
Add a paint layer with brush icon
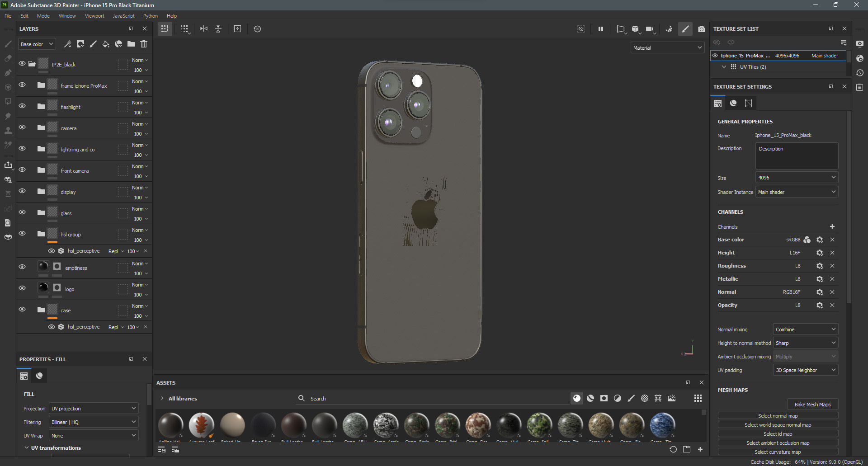[x=93, y=44]
